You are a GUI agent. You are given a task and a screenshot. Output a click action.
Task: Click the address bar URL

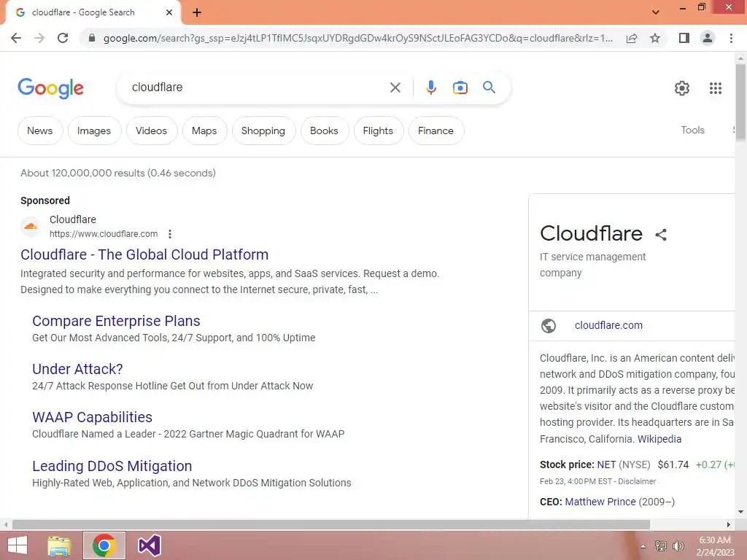[x=357, y=38]
